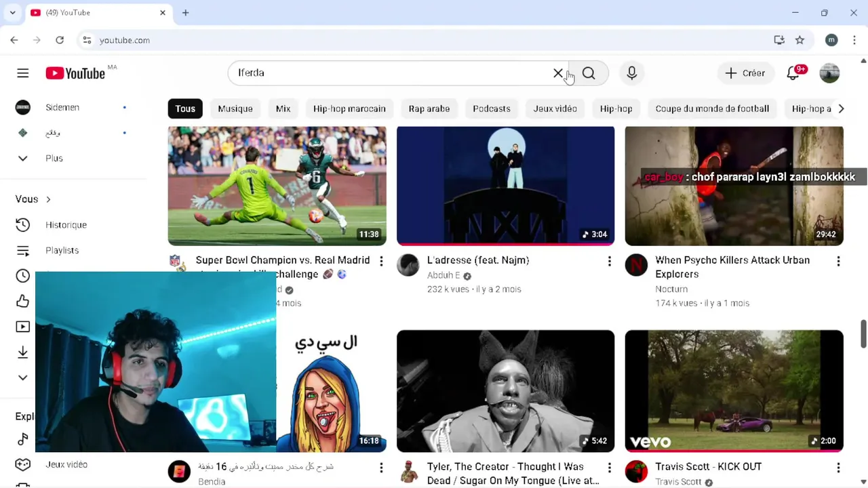Open the tab search dropdown arrow
This screenshot has width=868, height=488.
click(12, 13)
